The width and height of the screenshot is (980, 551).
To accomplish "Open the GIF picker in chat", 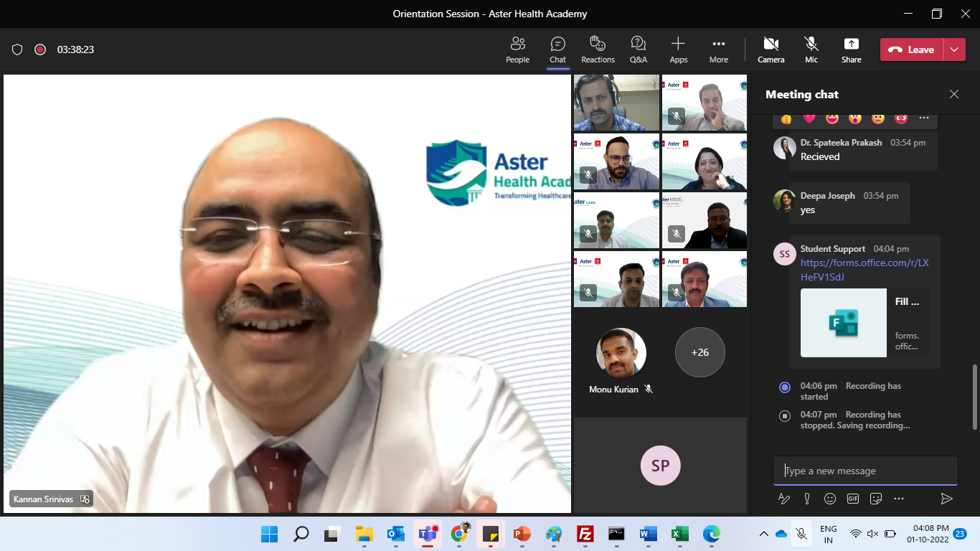I will tap(853, 499).
